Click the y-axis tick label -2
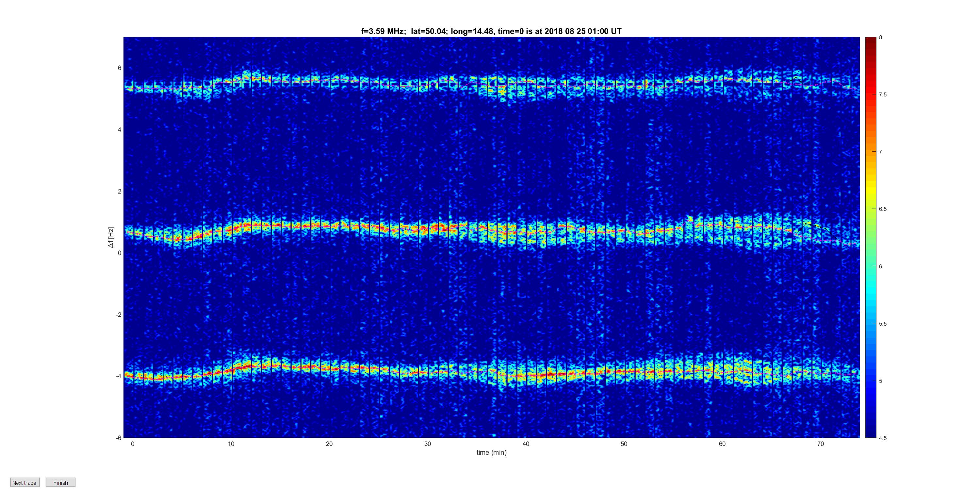This screenshot has height=492, width=980. click(118, 314)
